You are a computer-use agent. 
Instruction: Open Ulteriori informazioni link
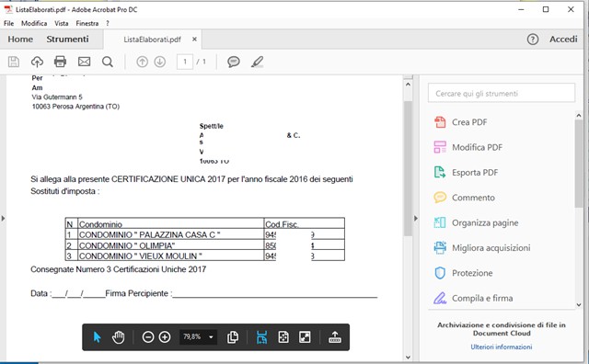(x=501, y=347)
